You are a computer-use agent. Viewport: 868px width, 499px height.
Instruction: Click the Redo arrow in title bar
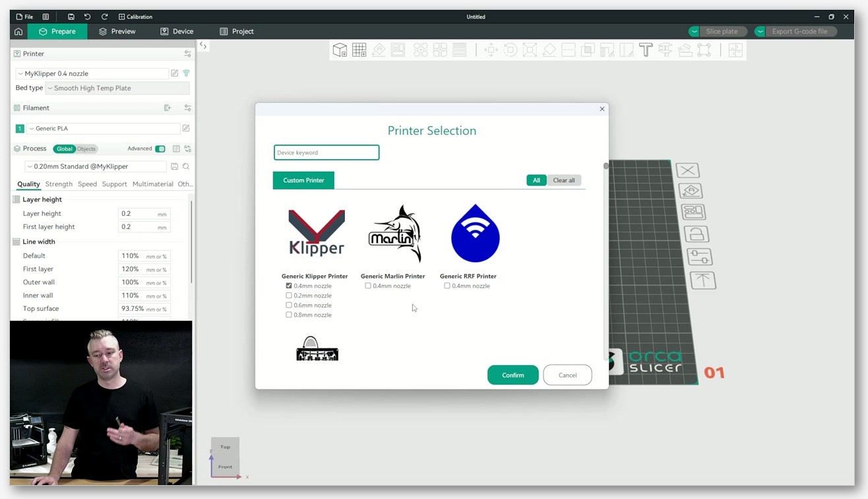[x=104, y=17]
